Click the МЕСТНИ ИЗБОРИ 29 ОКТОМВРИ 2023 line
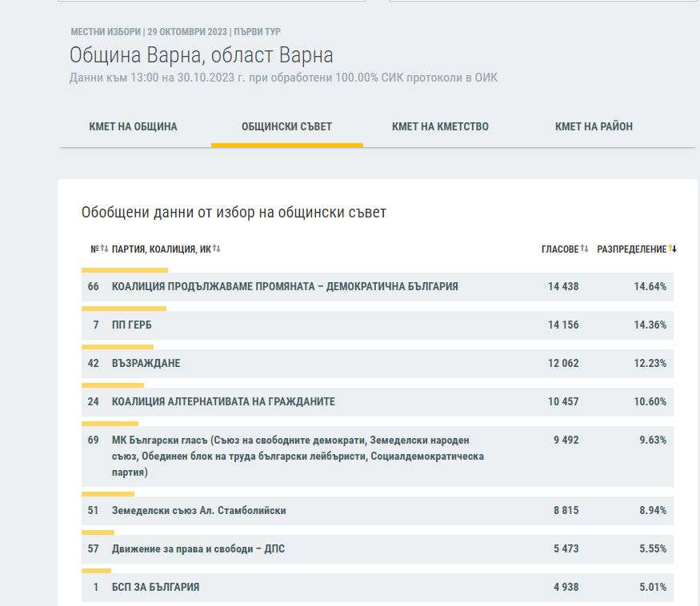 click(175, 32)
